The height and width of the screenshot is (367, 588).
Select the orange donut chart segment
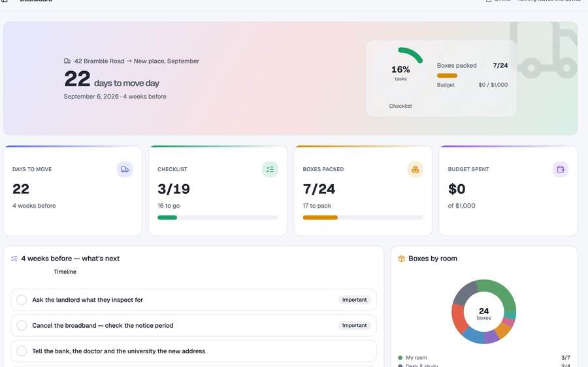point(503,330)
